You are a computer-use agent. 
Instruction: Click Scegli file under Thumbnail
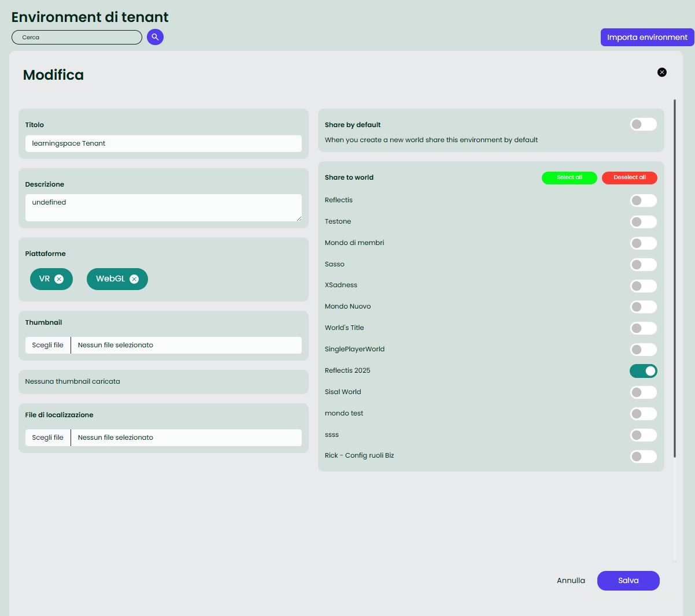(47, 345)
